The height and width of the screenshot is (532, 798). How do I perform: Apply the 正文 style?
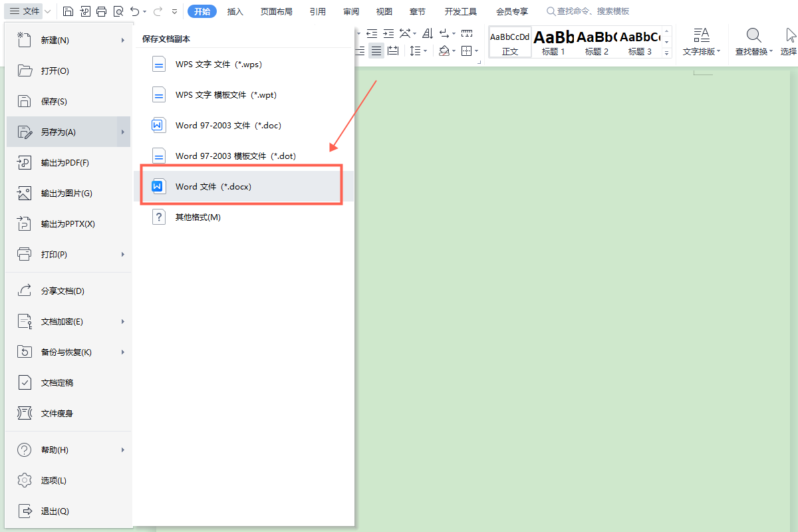pyautogui.click(x=510, y=42)
